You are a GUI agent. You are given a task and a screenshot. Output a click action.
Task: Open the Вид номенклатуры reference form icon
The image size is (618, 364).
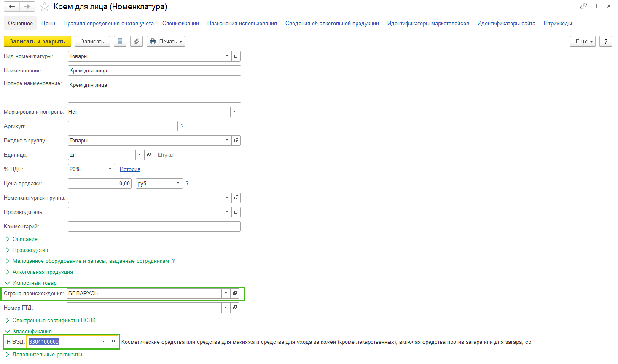tap(236, 56)
